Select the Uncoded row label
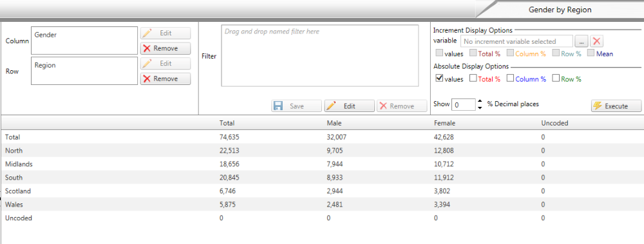The width and height of the screenshot is (644, 244). (x=19, y=218)
